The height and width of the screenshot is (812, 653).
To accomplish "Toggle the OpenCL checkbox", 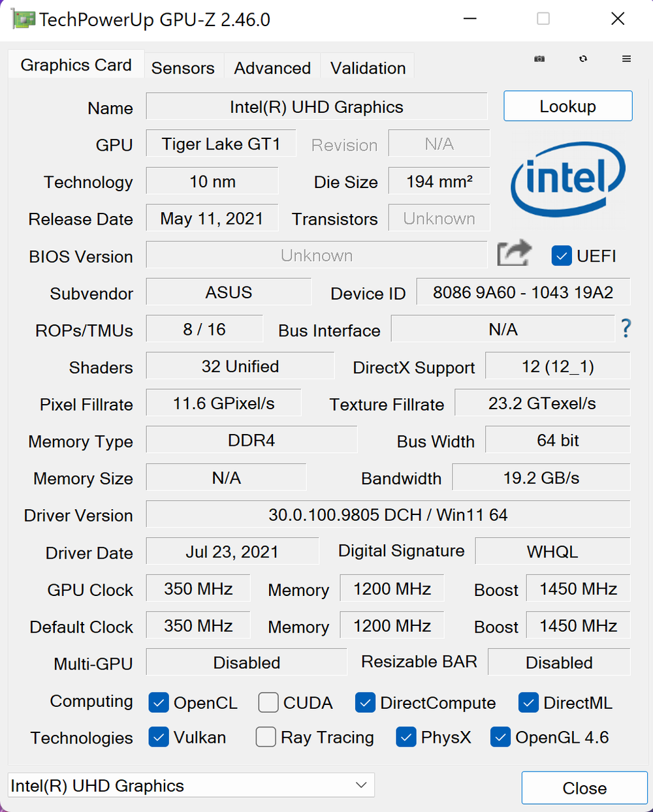I will (x=159, y=702).
